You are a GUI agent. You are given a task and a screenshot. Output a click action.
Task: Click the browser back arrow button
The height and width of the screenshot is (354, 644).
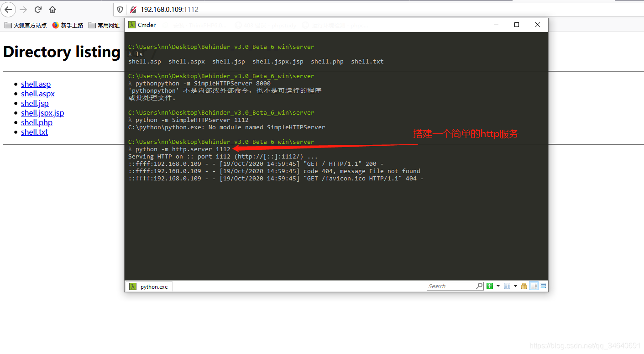pos(8,10)
